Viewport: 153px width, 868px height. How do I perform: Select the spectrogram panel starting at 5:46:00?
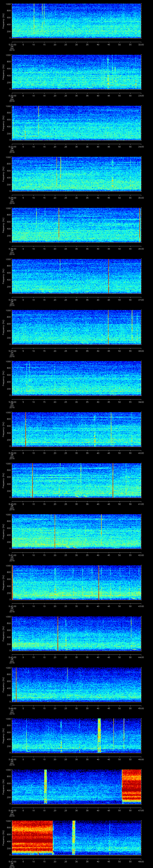[x=76, y=786]
